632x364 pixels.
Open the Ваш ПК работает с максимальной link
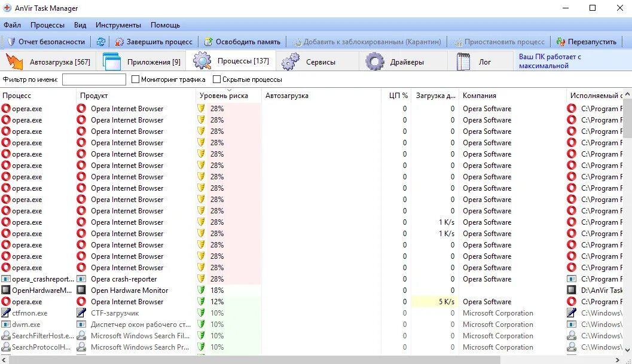[x=549, y=62]
